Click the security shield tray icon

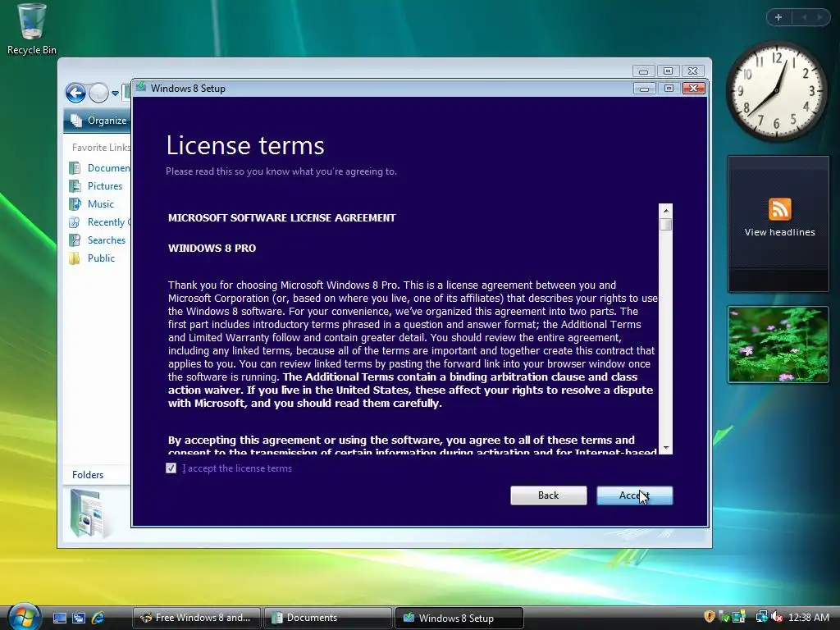tap(710, 617)
